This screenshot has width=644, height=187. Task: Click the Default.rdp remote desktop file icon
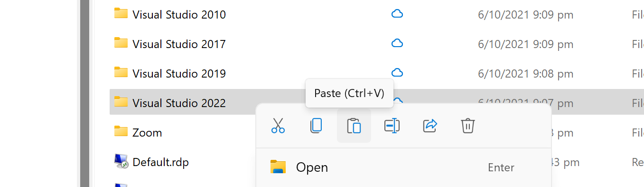click(x=121, y=161)
